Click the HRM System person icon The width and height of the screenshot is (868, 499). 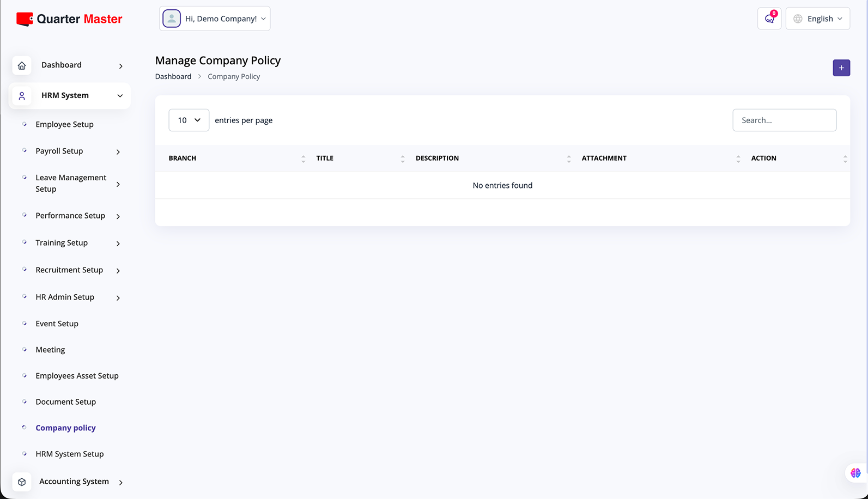(22, 96)
